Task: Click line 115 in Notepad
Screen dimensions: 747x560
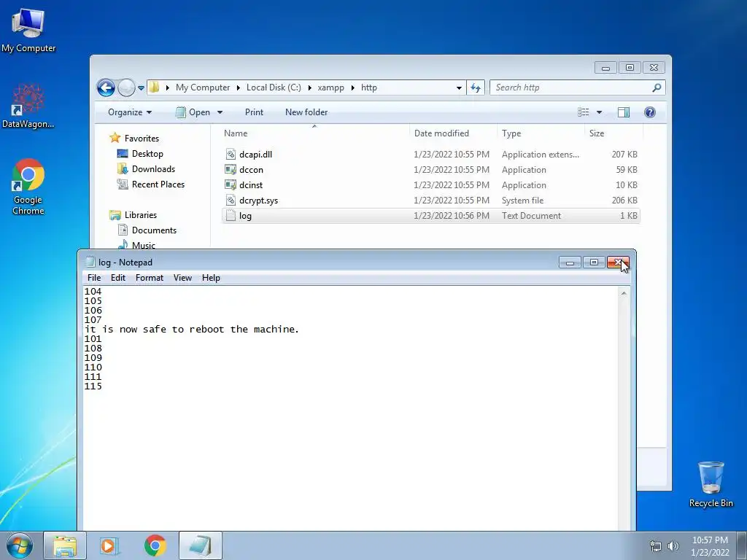Action: pyautogui.click(x=93, y=386)
